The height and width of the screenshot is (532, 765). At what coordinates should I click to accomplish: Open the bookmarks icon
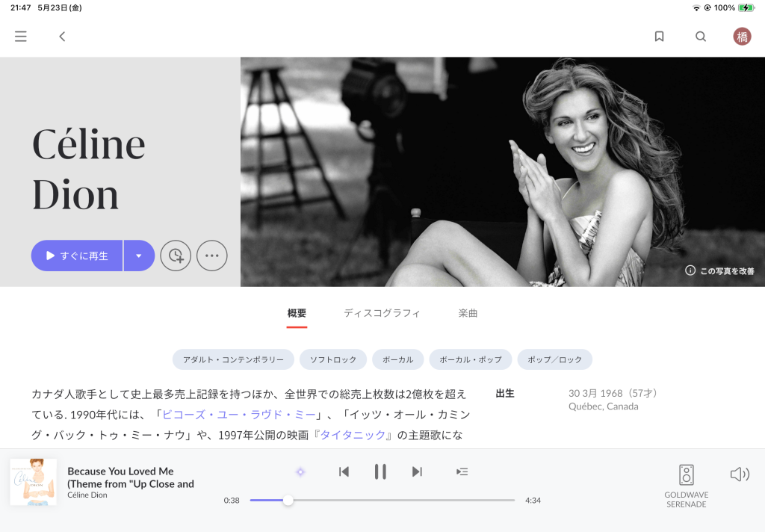[659, 37]
